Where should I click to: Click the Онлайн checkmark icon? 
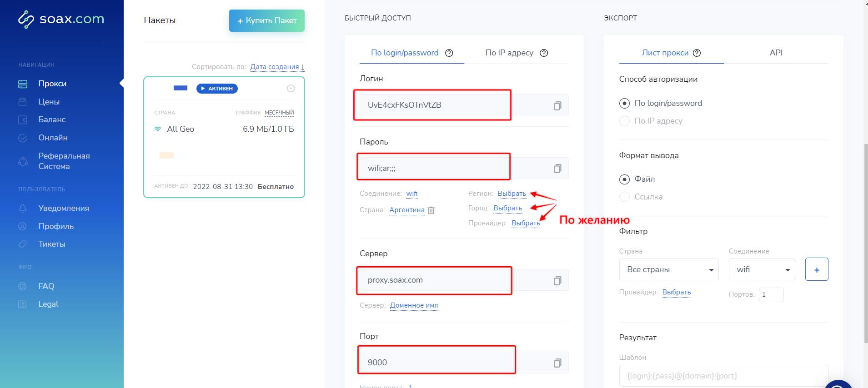(x=22, y=138)
